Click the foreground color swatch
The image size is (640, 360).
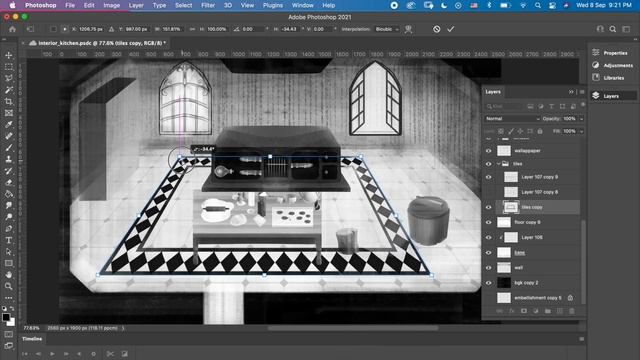pyautogui.click(x=6, y=317)
